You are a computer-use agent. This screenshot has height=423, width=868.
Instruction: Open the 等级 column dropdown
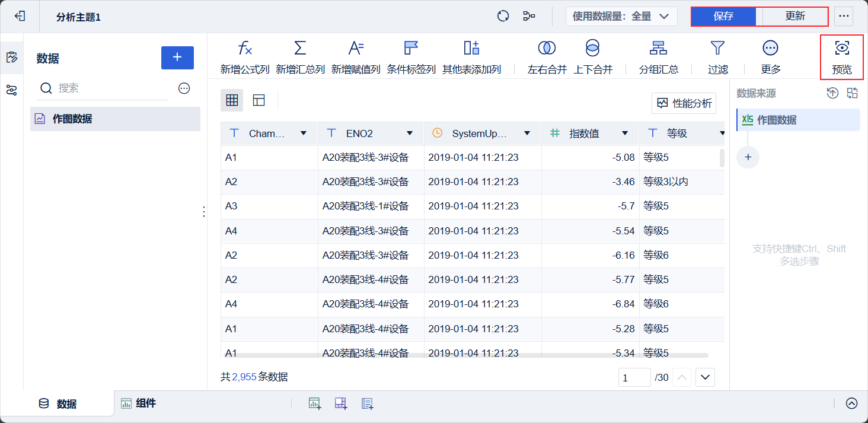pos(722,133)
